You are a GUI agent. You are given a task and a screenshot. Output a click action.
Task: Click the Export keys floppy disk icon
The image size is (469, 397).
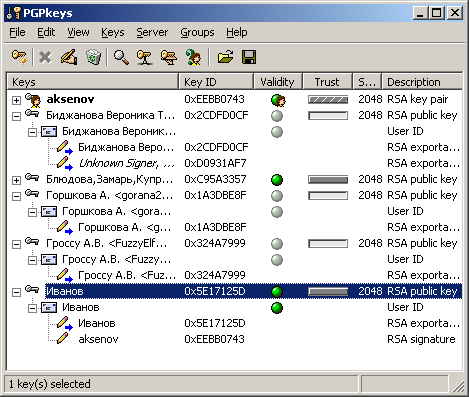pos(249,57)
